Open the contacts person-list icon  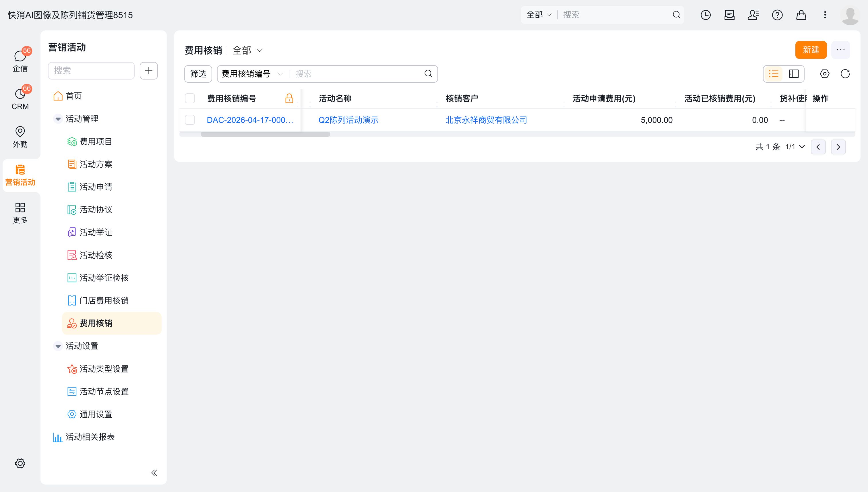click(753, 15)
